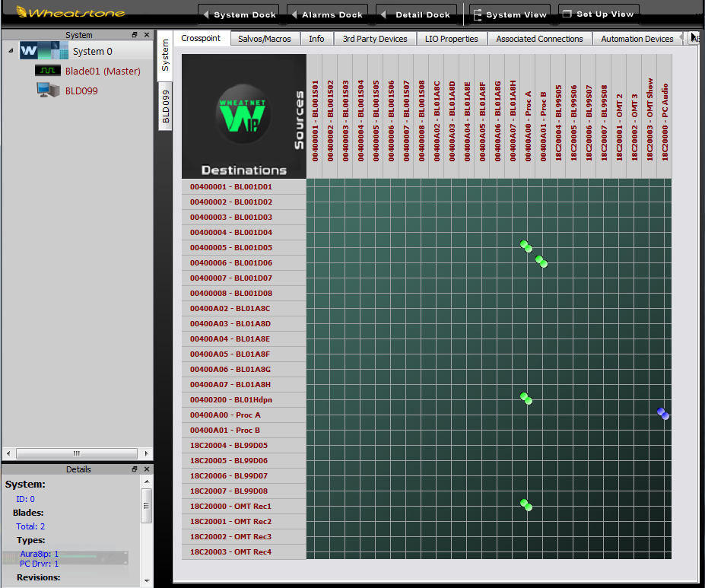Screen dimensions: 705x588
Task: Undock the System panel
Action: pos(135,35)
